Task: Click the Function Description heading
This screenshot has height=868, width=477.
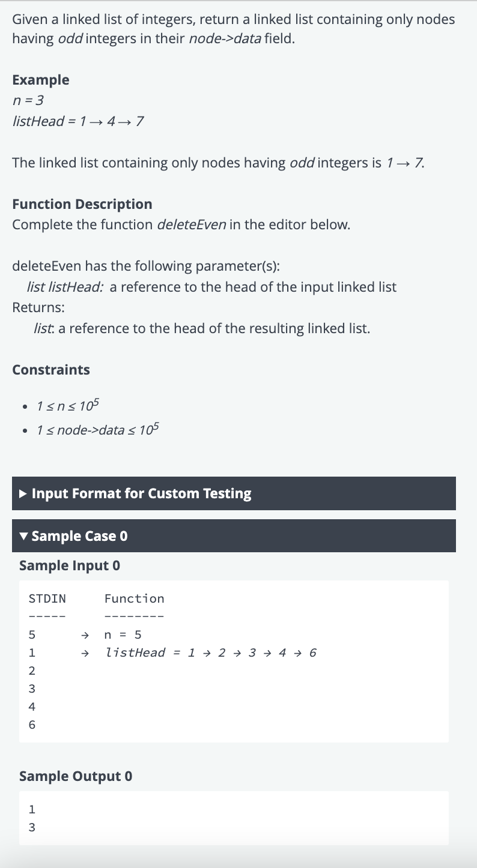Action: pyautogui.click(x=82, y=204)
